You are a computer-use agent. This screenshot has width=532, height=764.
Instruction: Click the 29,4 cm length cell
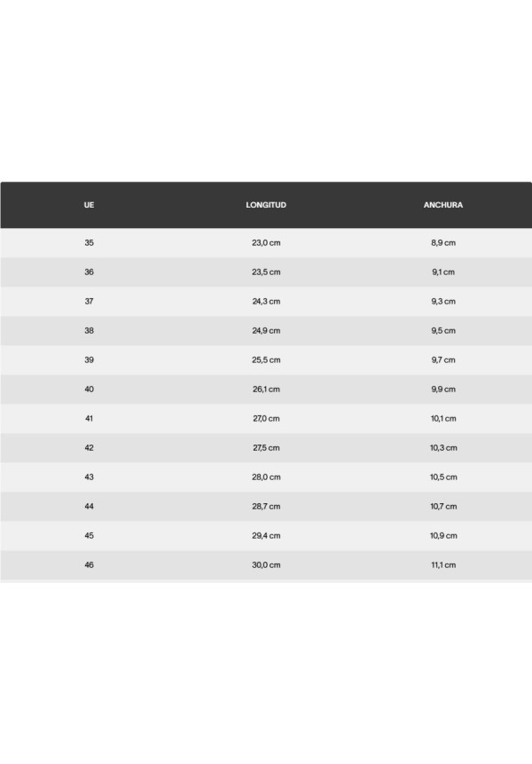tap(266, 535)
